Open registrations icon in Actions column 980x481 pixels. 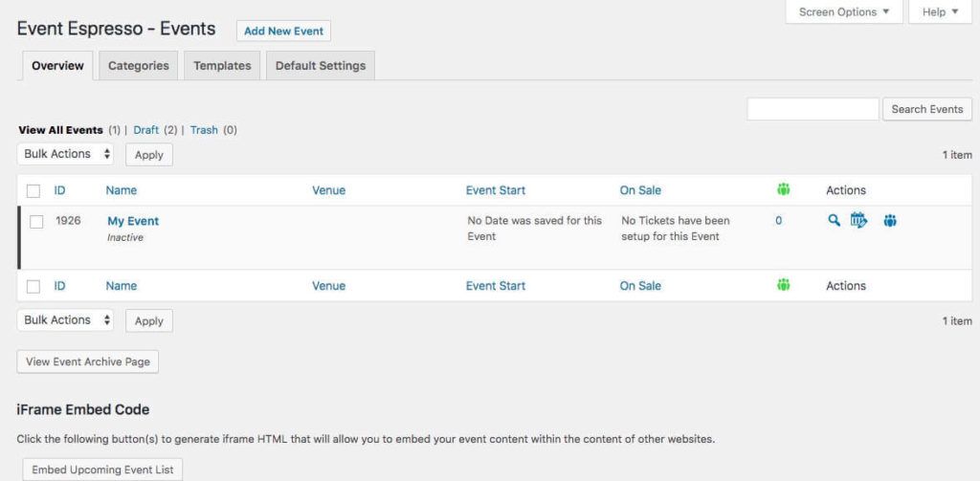[x=890, y=221]
